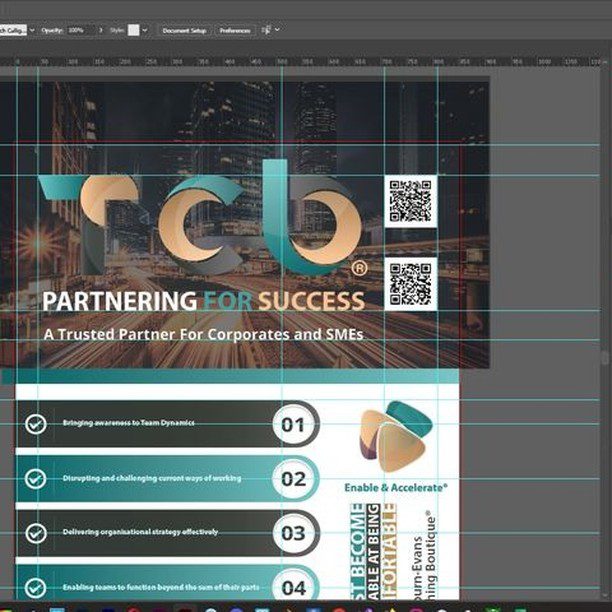The image size is (612, 612).
Task: Click the Opacity label link
Action: (x=52, y=30)
